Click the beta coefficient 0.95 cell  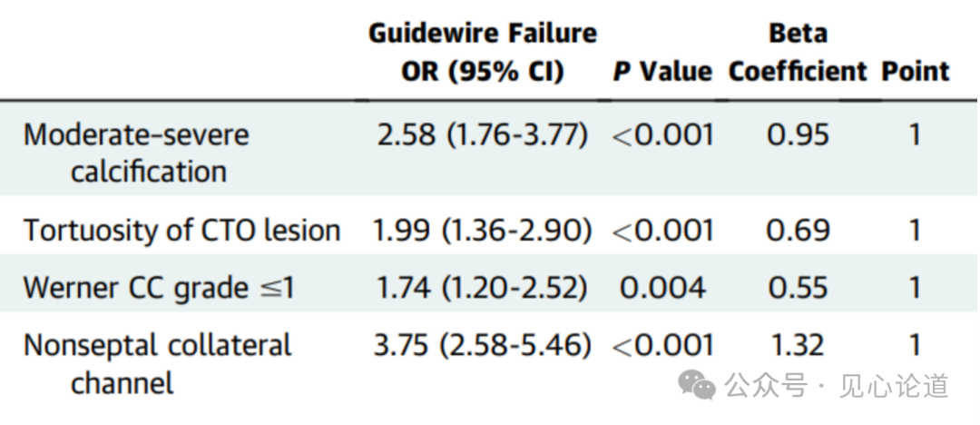[x=798, y=135]
